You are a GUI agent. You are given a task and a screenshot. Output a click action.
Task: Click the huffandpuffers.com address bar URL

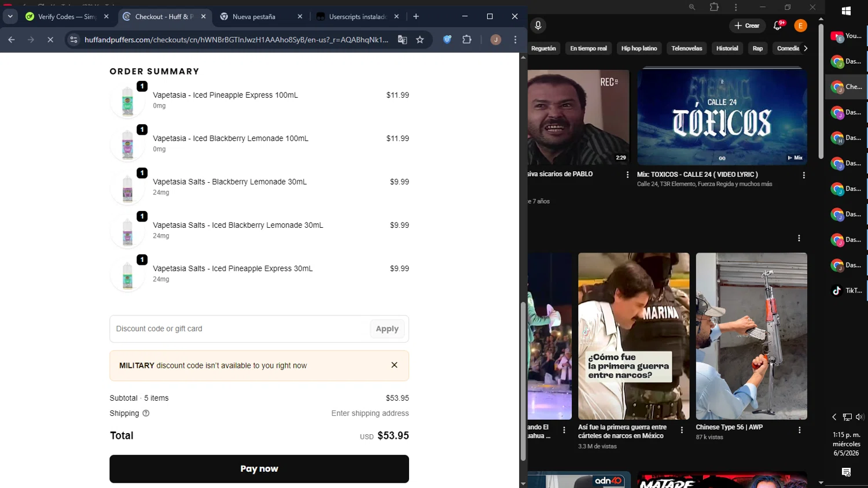tap(236, 40)
